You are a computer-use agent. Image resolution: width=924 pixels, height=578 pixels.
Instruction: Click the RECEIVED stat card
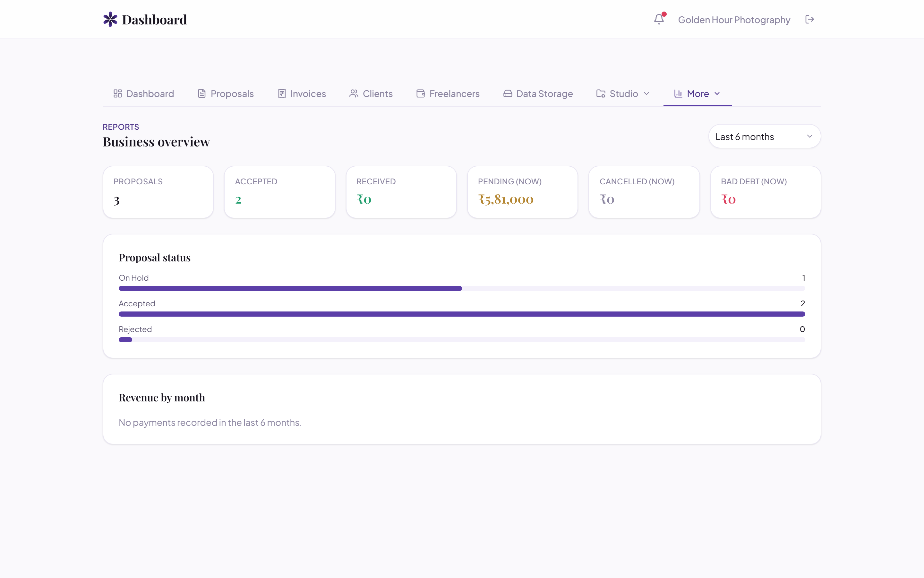point(401,192)
